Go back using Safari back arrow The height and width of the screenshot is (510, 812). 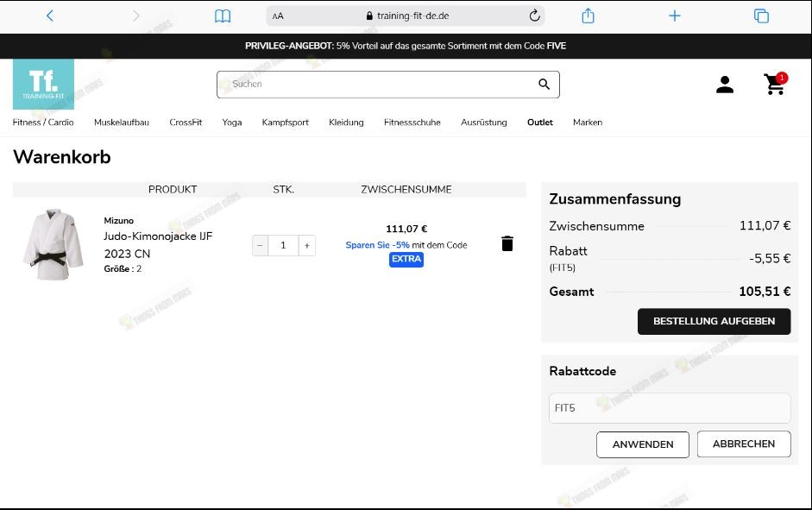pos(50,16)
